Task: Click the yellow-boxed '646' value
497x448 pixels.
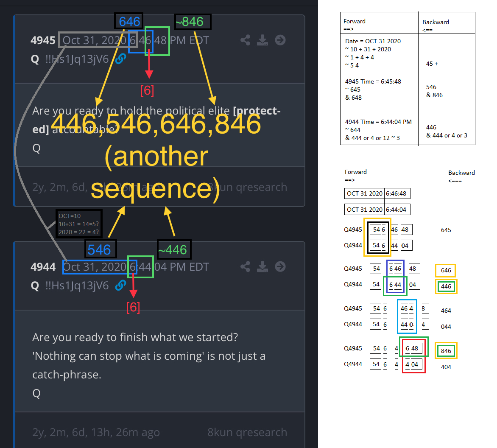Action: coord(446,270)
